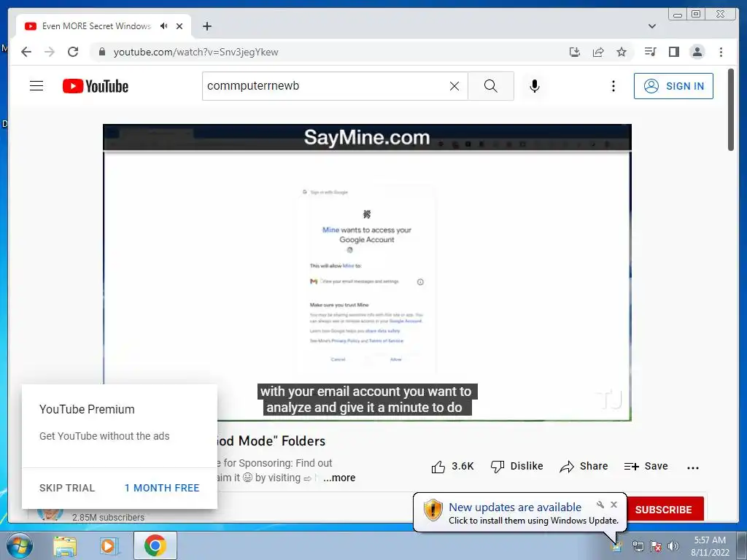The image size is (747, 560).
Task: Toggle the Chrome side panel
Action: (673, 52)
